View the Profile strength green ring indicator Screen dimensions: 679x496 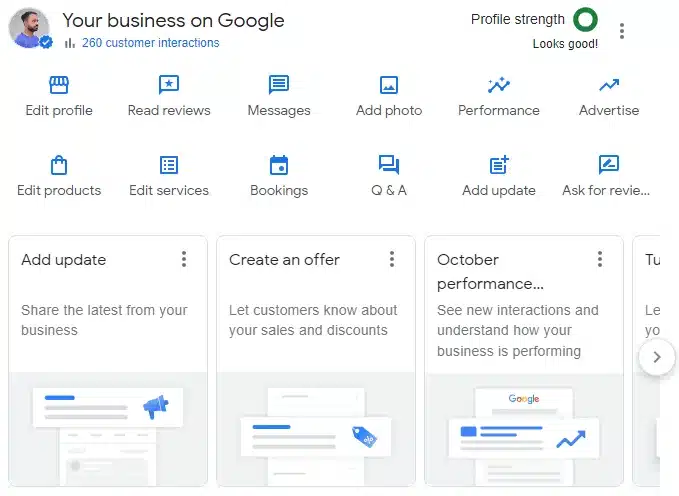[585, 19]
